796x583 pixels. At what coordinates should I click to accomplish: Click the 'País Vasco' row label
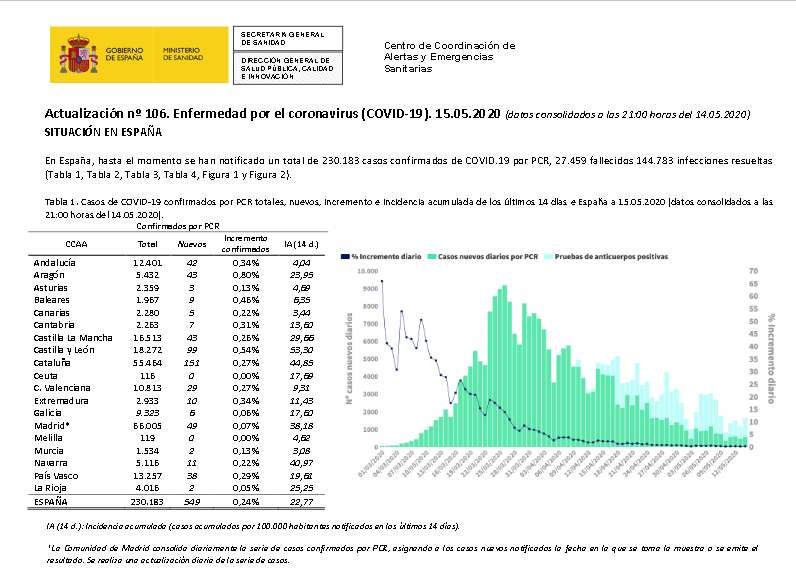pyautogui.click(x=56, y=476)
